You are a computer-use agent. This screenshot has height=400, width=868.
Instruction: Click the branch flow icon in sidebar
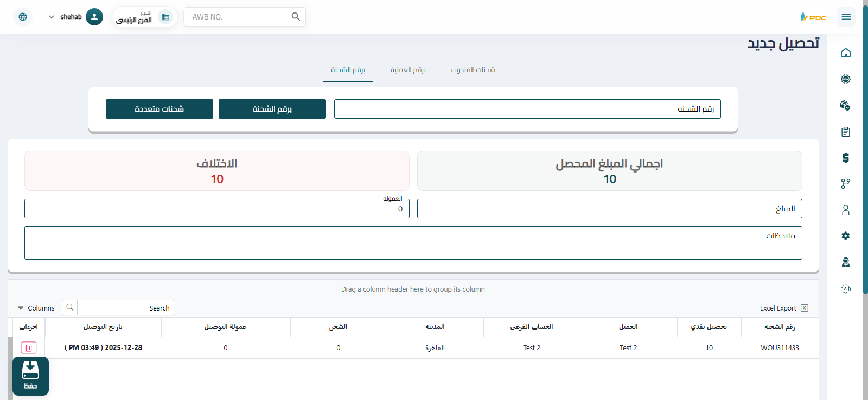[x=845, y=184]
